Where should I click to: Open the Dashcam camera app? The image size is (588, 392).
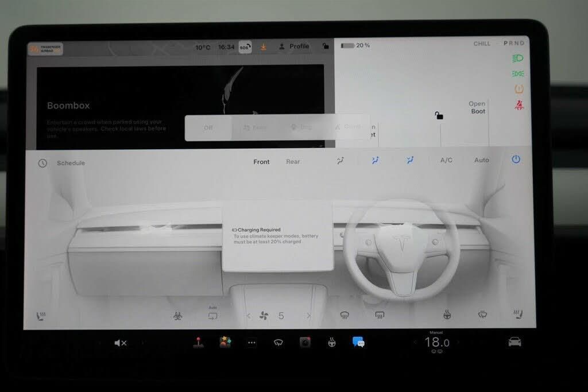point(305,342)
